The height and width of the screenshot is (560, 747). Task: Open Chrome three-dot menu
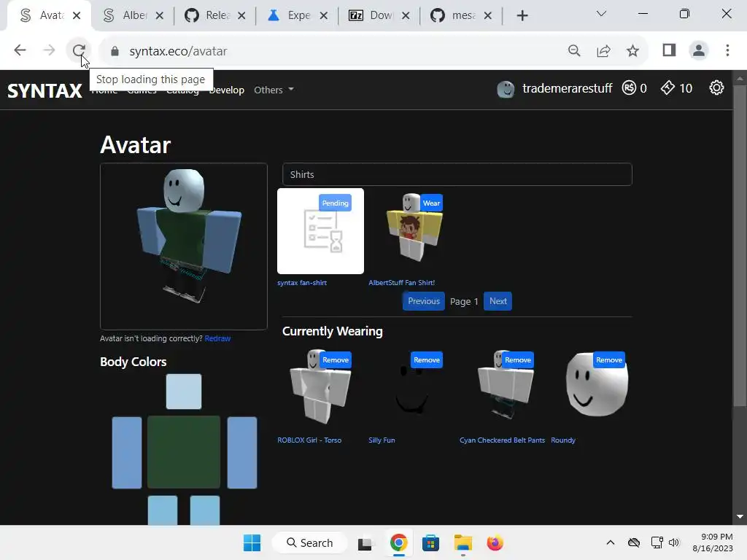pos(727,50)
